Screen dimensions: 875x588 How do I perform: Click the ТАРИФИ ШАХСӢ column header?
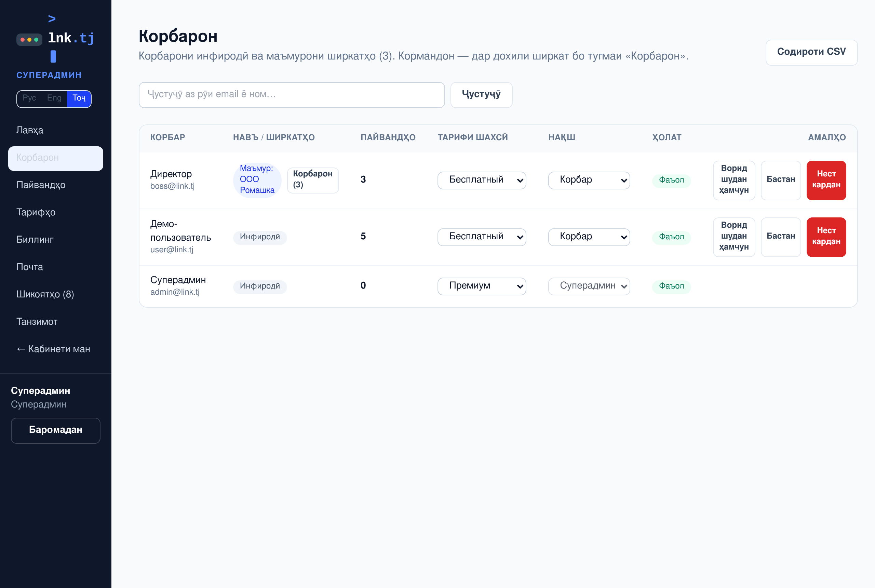(473, 138)
